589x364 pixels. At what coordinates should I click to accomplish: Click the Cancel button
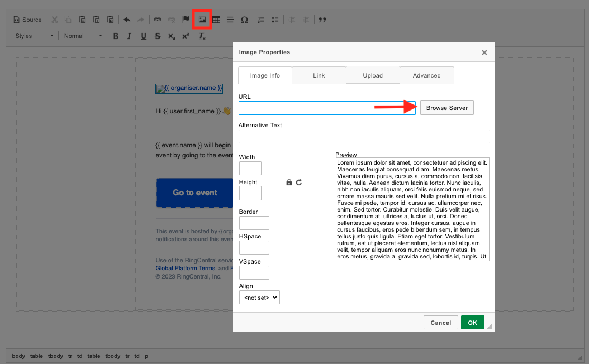(x=440, y=322)
